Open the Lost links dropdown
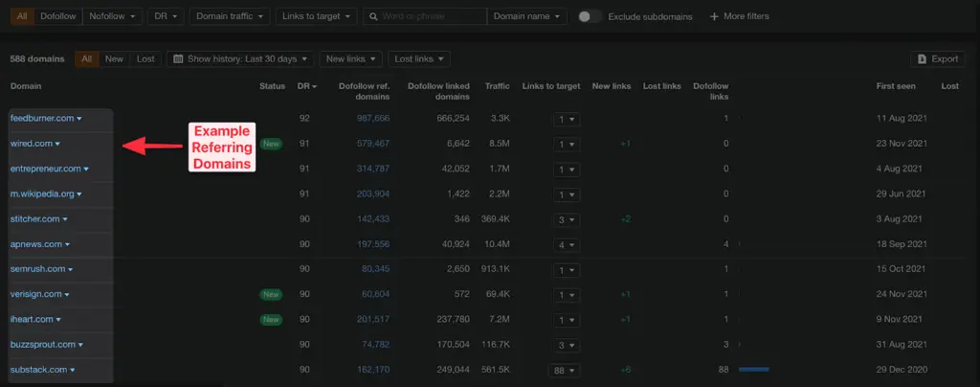 click(x=419, y=58)
